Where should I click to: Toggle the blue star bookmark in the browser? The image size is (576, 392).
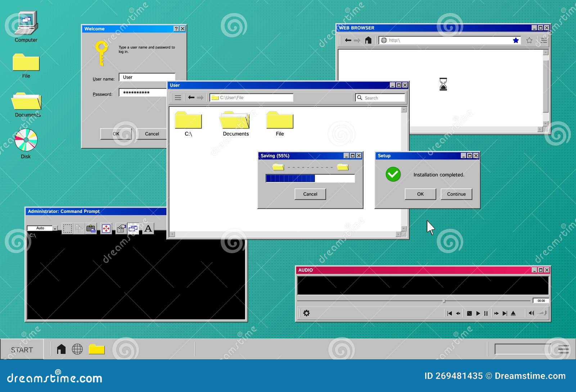click(x=516, y=40)
